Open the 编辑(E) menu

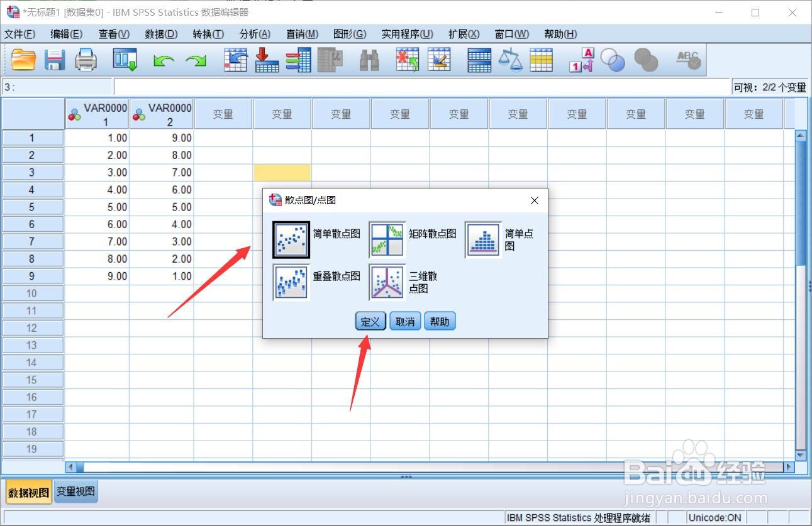point(67,34)
